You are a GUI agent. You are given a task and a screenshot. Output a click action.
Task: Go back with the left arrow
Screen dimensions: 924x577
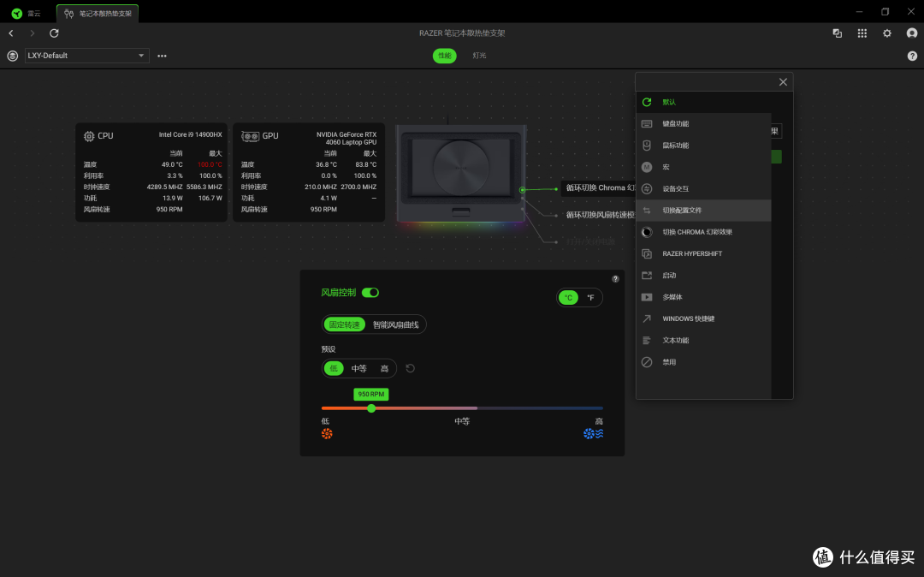tap(11, 33)
